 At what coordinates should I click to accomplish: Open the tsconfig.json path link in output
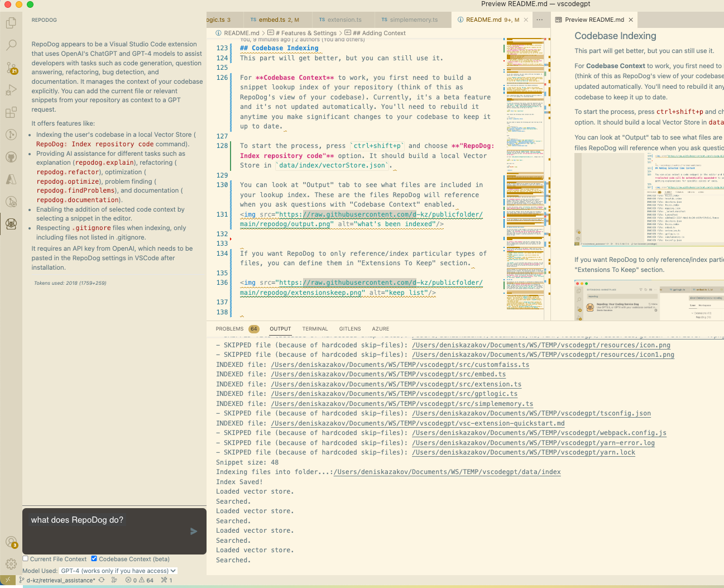coord(531,413)
